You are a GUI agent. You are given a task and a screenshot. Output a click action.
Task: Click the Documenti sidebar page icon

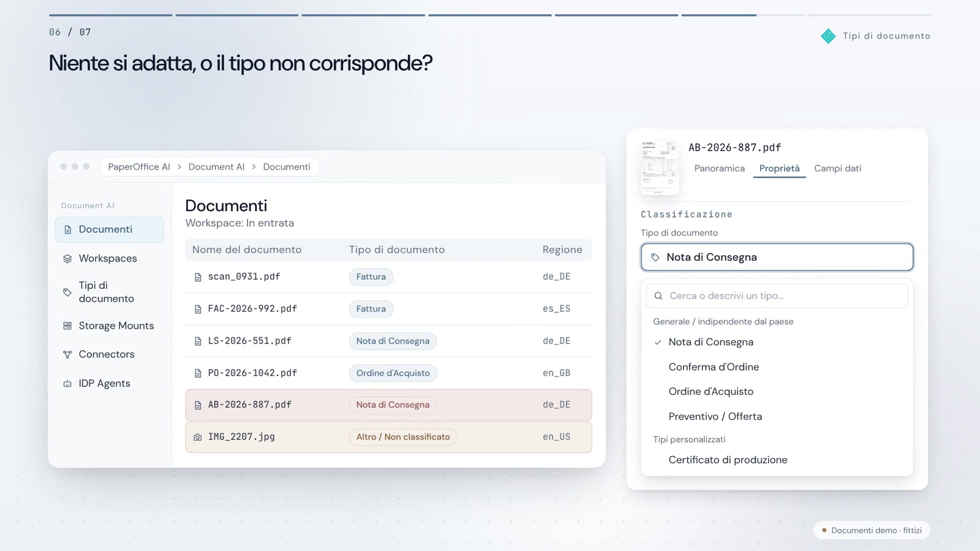pyautogui.click(x=68, y=230)
